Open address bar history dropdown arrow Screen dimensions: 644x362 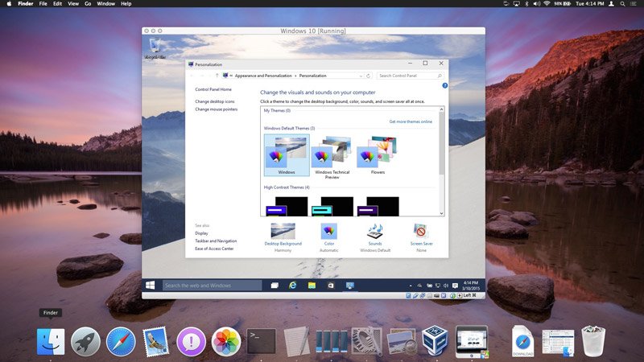(361, 76)
